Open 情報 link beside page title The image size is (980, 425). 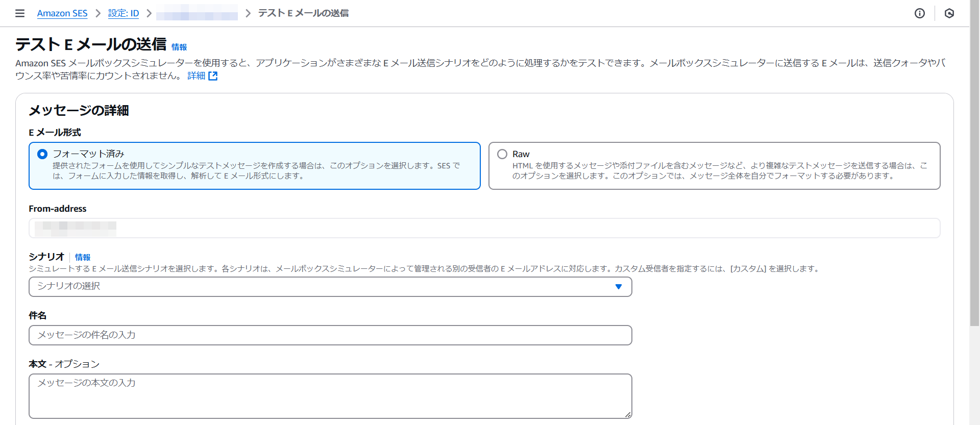[179, 47]
